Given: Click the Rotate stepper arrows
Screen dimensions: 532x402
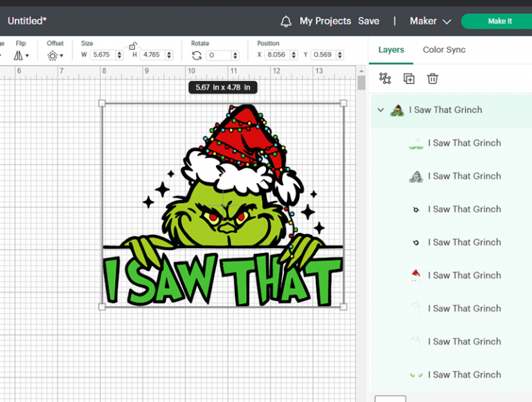Looking at the screenshot, I should [235, 55].
